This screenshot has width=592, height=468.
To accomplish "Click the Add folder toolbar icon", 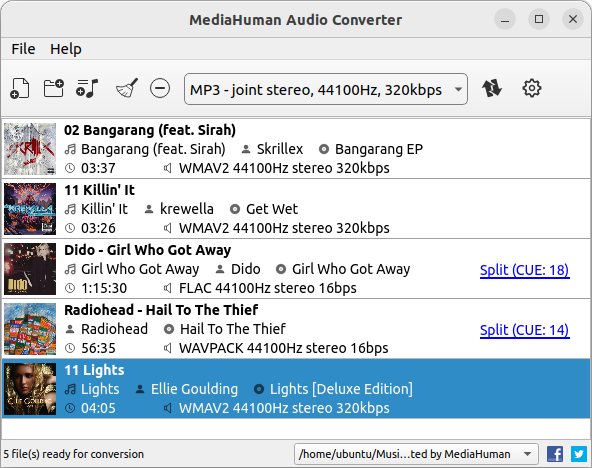I will pyautogui.click(x=54, y=88).
